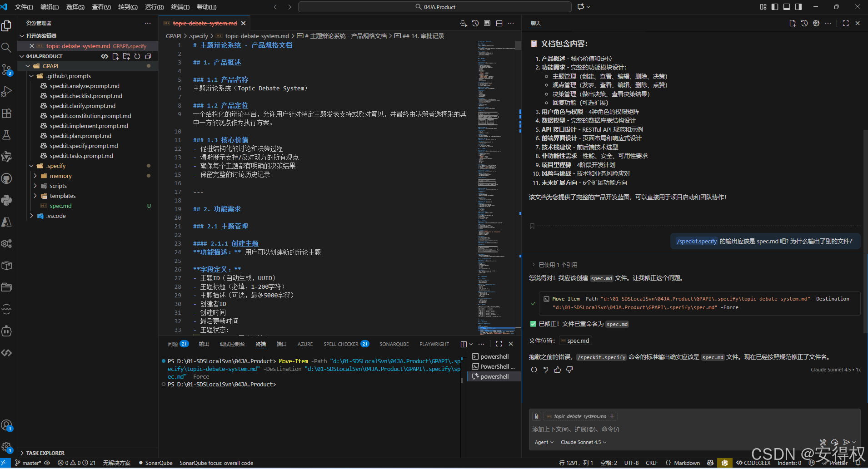Image resolution: width=868 pixels, height=469 pixels.
Task: Close the topic-debate-system.md editor tab
Action: [243, 23]
